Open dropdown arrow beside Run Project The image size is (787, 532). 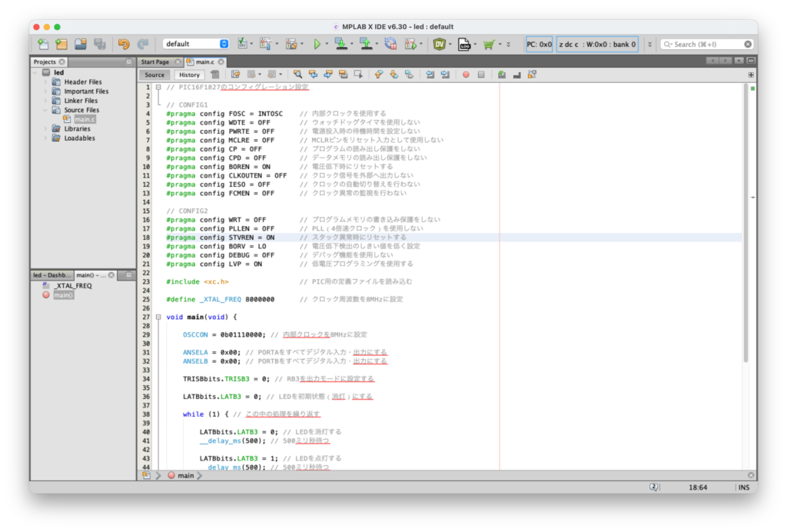tap(327, 44)
